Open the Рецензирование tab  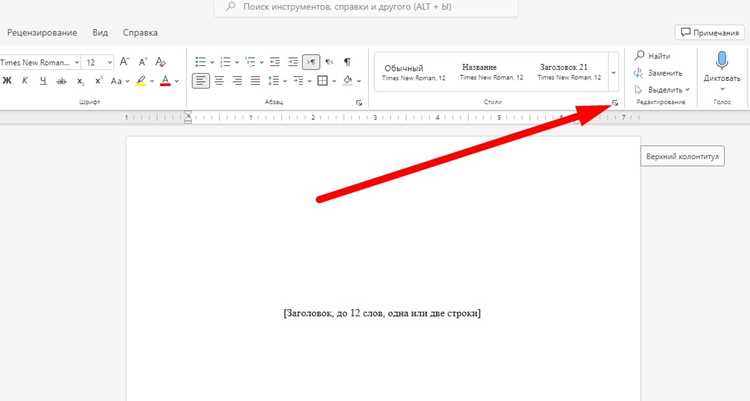coord(42,33)
